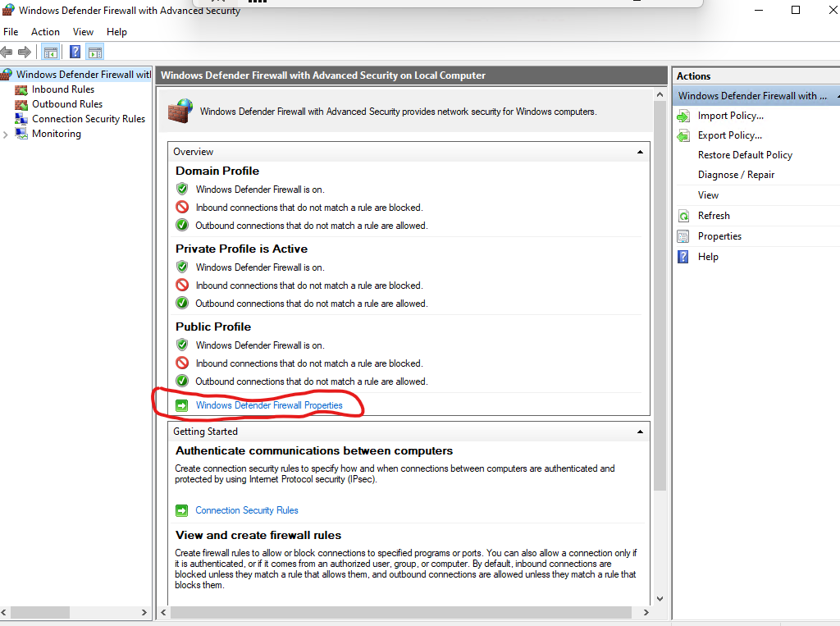
Task: Collapse the Overview section
Action: pos(640,152)
